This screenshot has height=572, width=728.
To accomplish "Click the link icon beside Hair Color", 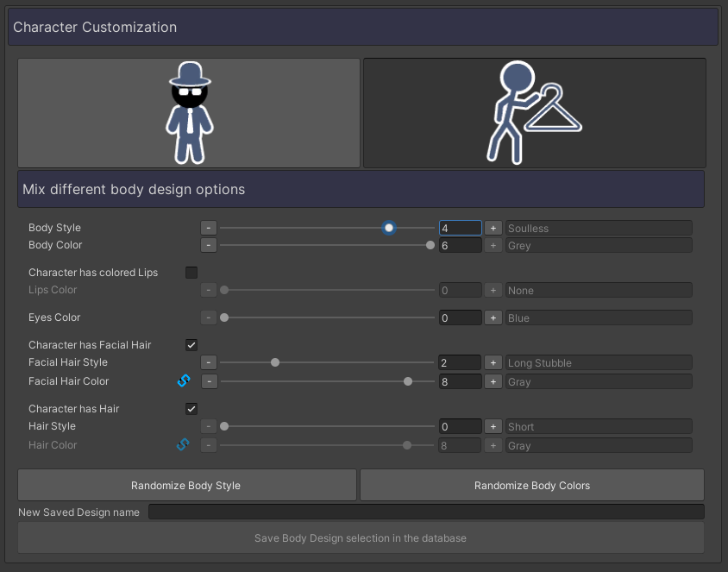I will pyautogui.click(x=183, y=445).
